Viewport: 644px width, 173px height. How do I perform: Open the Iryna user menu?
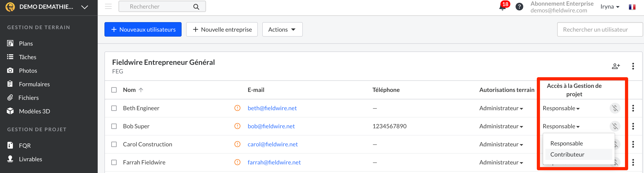click(610, 7)
